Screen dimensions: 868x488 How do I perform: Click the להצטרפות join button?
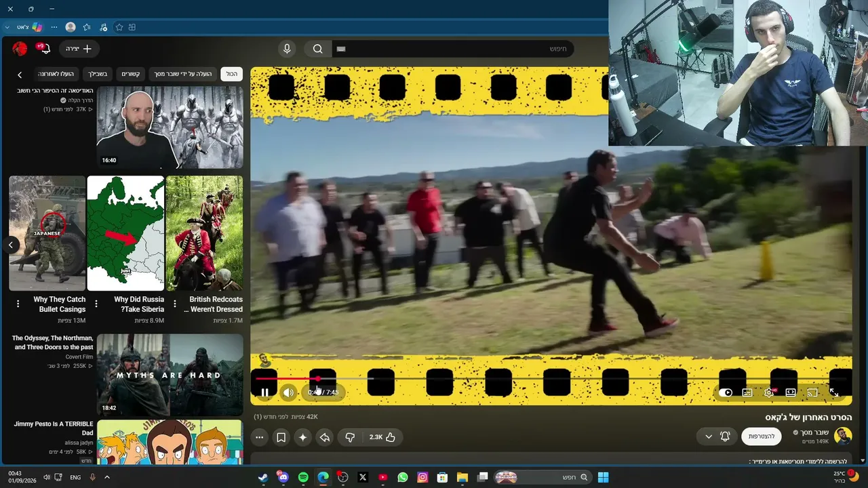tap(762, 436)
